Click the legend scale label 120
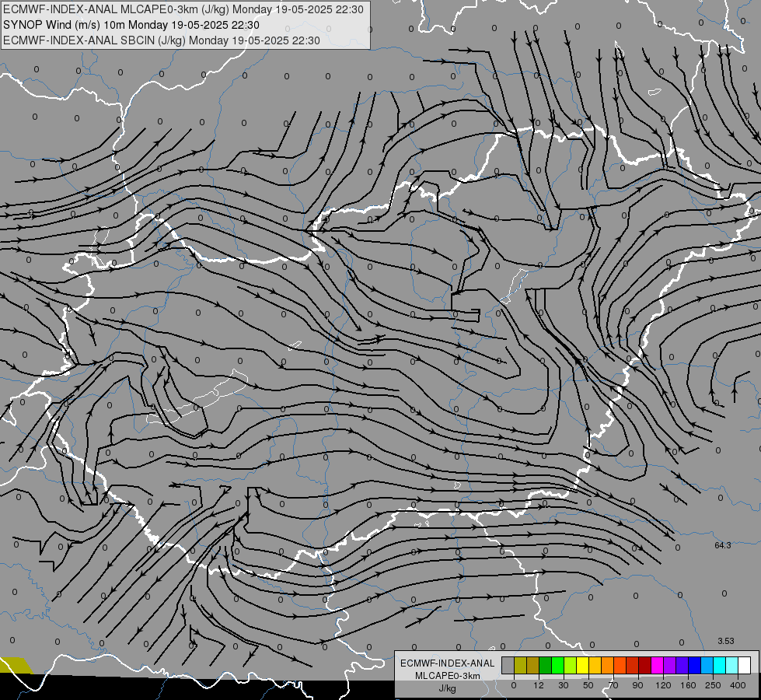Screen dimensions: 761x700 663,685
